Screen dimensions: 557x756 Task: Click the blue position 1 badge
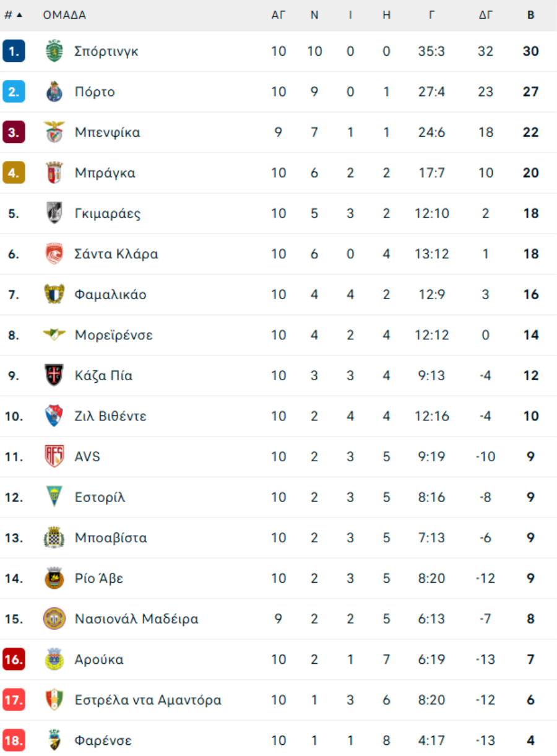click(x=14, y=51)
